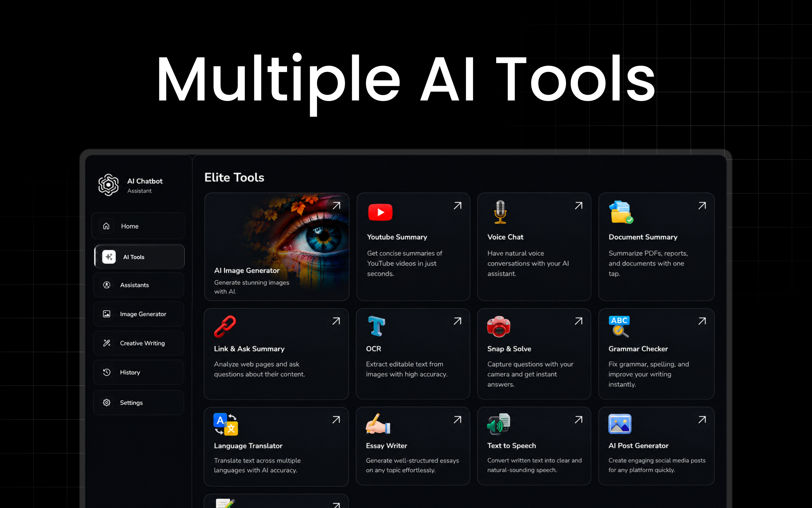
Task: Click the Settings gear icon
Action: 107,402
